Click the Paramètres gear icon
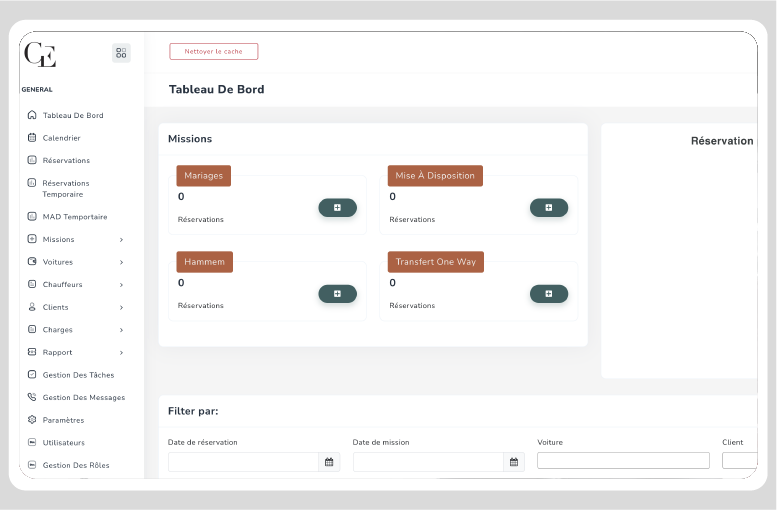This screenshot has width=777, height=510. pyautogui.click(x=32, y=420)
